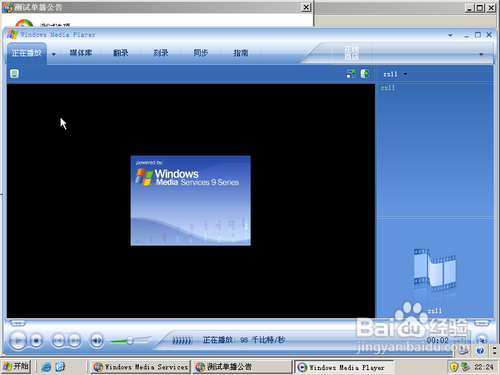Toggle the shuffle icon above the video

coord(351,74)
